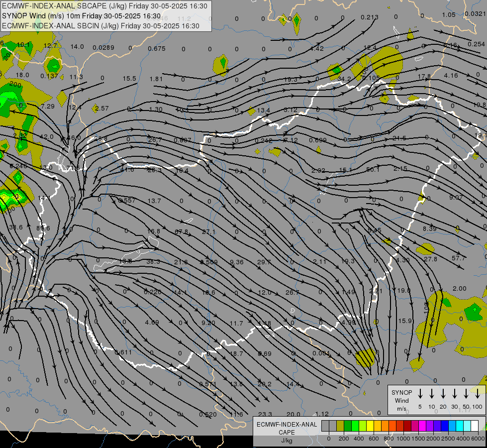Screen dimensions: 487x448
Task: Click the map value 17.8
Action: click(x=424, y=77)
